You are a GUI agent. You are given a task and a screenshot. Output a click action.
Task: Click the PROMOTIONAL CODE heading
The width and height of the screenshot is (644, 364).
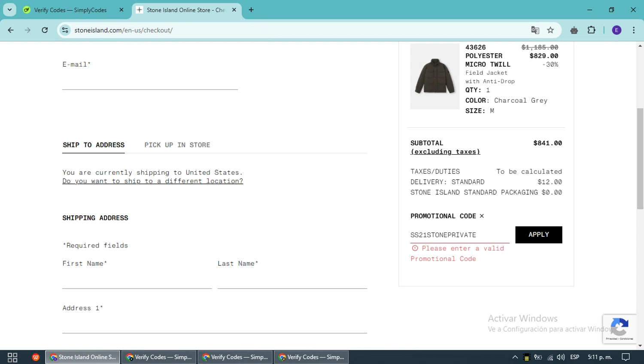(x=443, y=216)
